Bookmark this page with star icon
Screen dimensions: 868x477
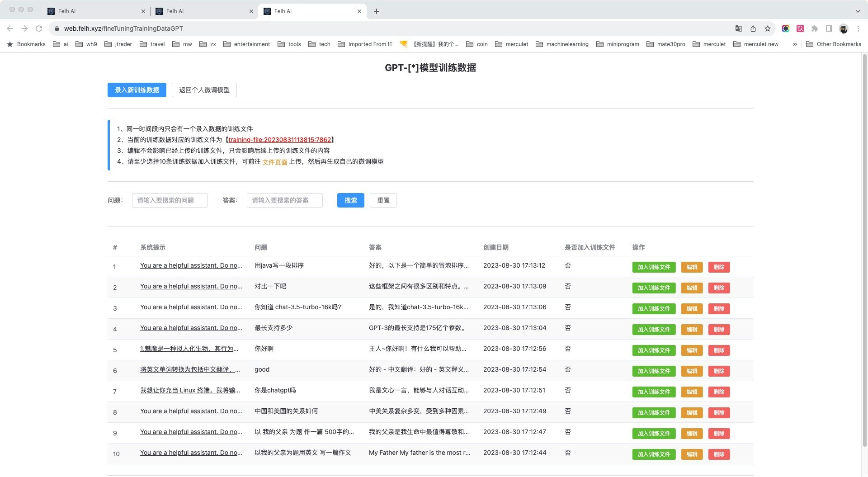(x=768, y=28)
